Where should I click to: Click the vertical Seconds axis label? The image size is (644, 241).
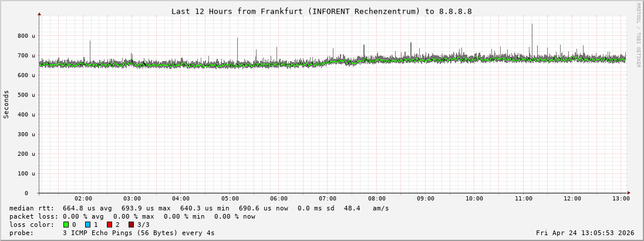(x=6, y=104)
